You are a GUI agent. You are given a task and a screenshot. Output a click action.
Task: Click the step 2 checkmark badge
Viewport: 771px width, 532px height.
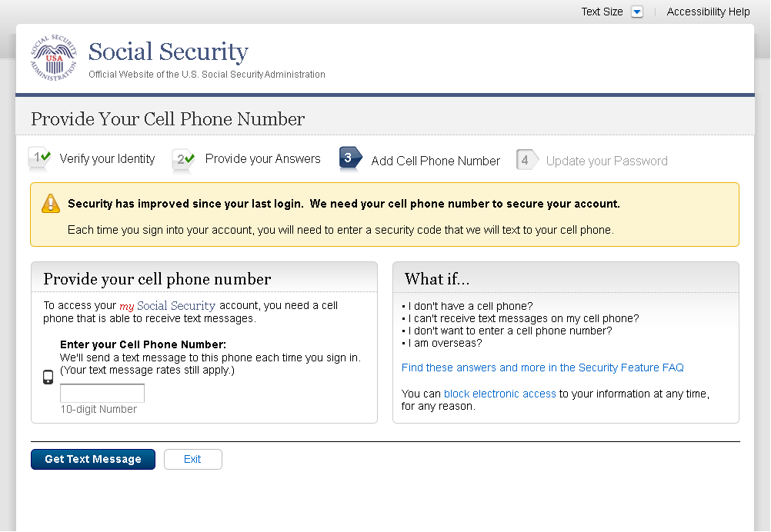(183, 159)
